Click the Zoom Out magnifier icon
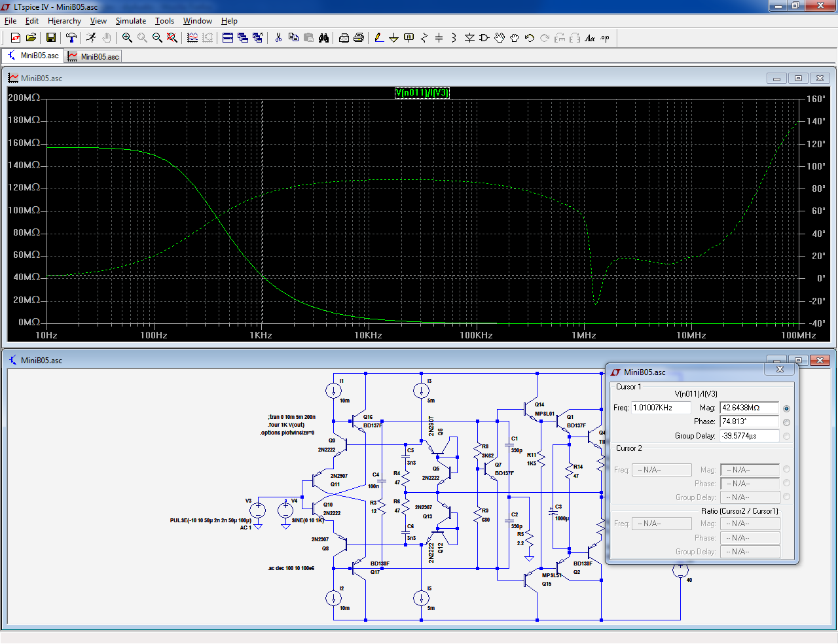 (x=157, y=38)
